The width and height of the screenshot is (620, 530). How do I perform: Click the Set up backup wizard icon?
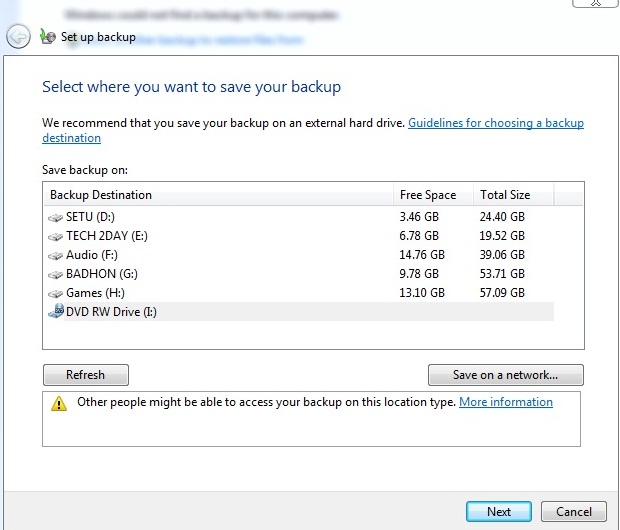[x=47, y=37]
